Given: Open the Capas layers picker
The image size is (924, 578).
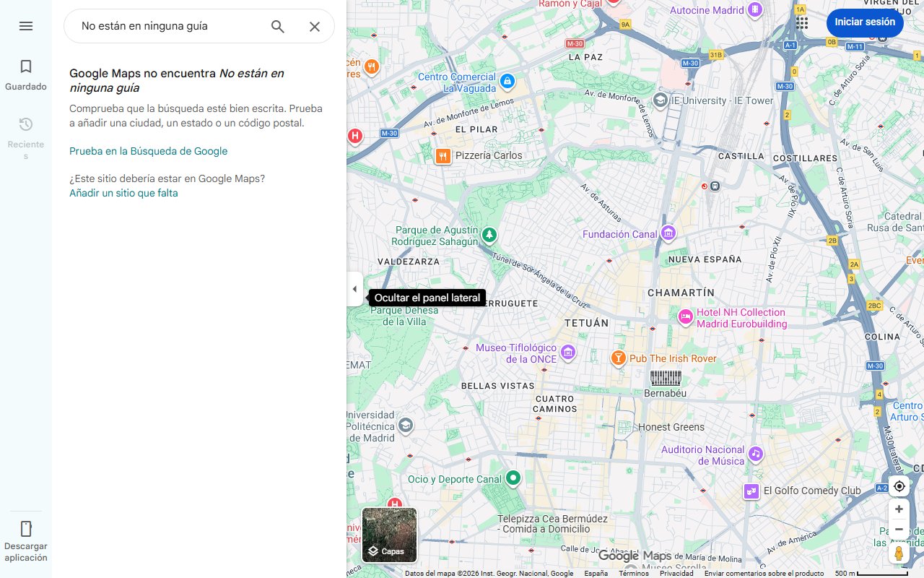Looking at the screenshot, I should [x=389, y=535].
